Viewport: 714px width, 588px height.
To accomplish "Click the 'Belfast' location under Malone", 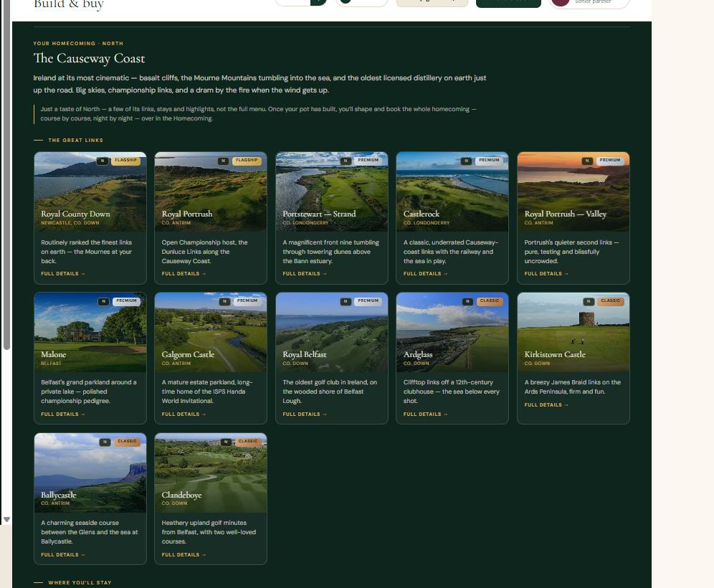I will 51,364.
